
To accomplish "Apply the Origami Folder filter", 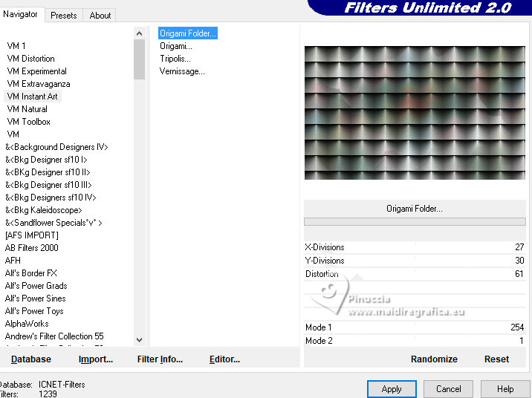I will [x=392, y=389].
